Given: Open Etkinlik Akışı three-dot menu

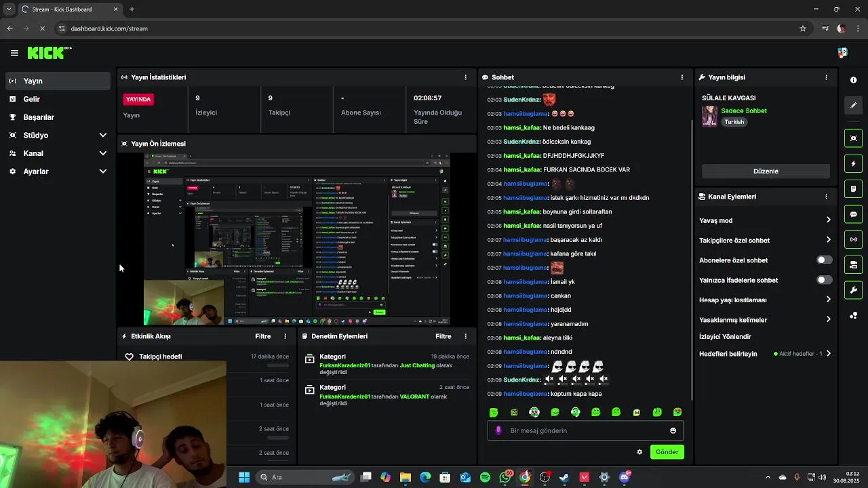Looking at the screenshot, I should click(285, 336).
